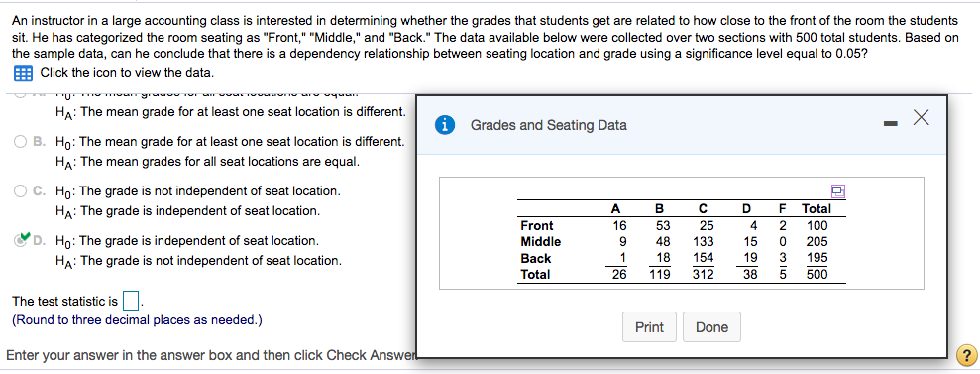Click the copy-table icon above the data table
The height and width of the screenshot is (374, 980).
pyautogui.click(x=837, y=190)
